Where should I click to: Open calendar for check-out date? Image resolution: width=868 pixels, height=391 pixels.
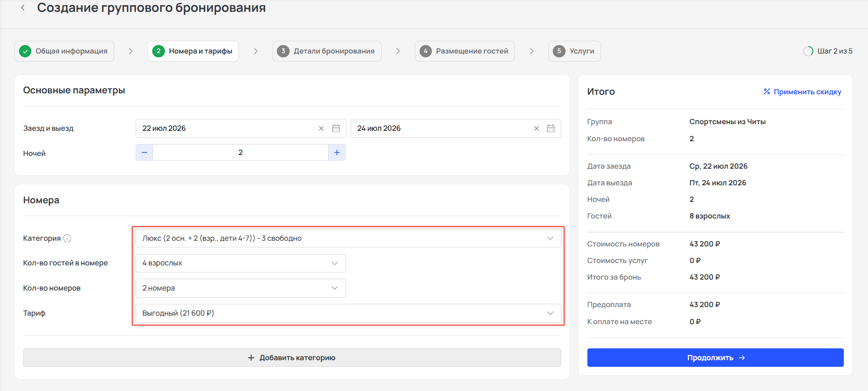tap(551, 128)
